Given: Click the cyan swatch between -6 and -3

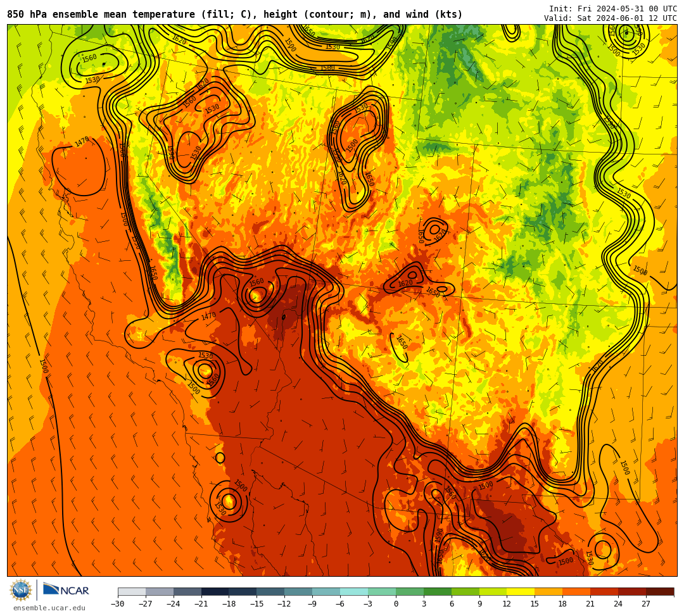Looking at the screenshot, I should point(354,591).
